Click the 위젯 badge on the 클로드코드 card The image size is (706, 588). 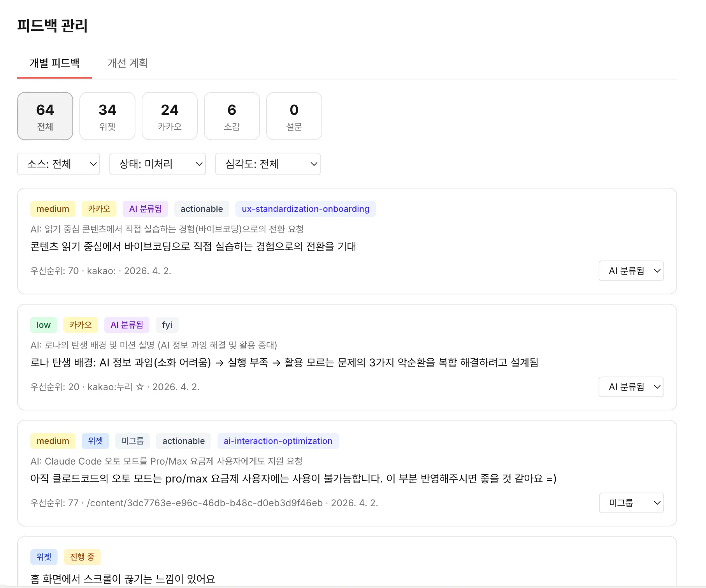[x=95, y=441]
